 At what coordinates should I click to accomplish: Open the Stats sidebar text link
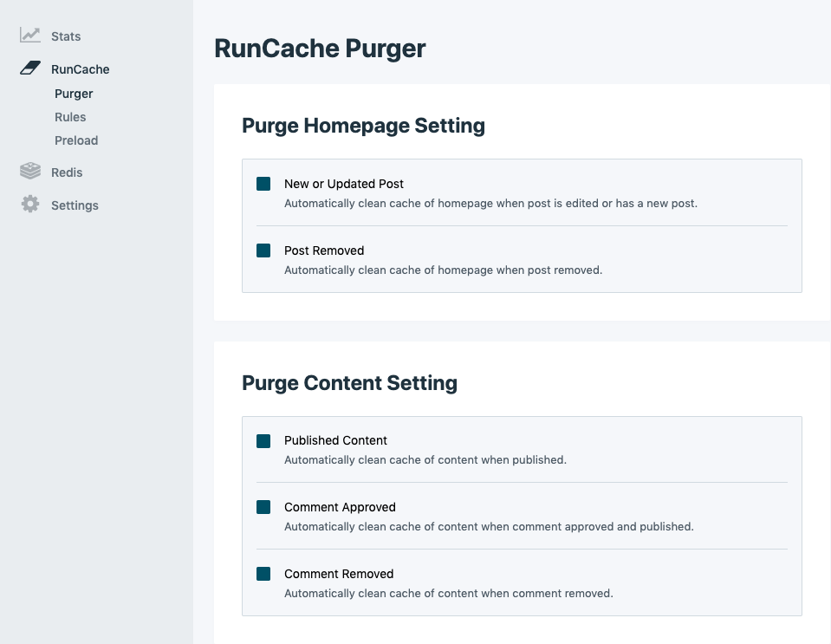pos(66,36)
